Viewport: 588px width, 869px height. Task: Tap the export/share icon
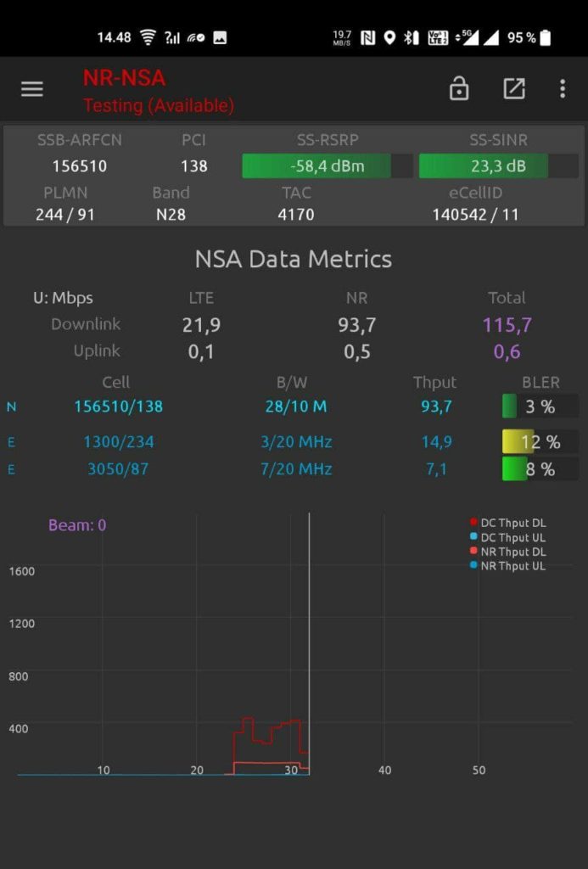514,89
